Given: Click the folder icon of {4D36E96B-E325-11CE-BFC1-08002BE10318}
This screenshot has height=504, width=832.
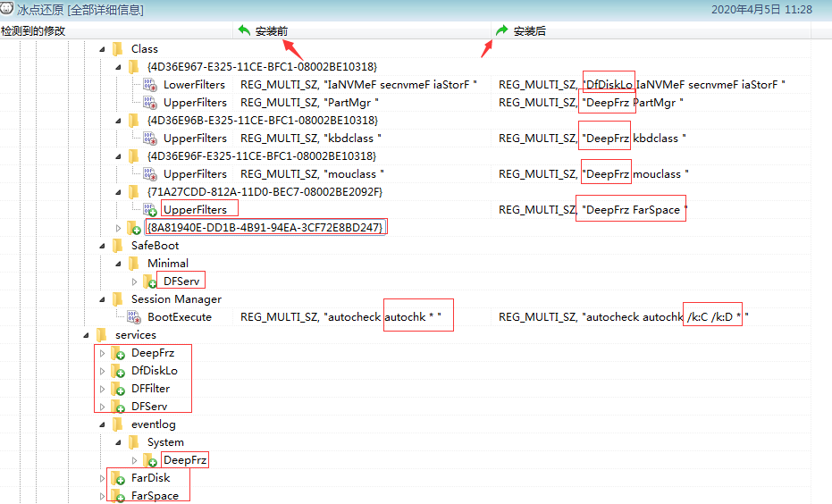Looking at the screenshot, I should [x=134, y=121].
